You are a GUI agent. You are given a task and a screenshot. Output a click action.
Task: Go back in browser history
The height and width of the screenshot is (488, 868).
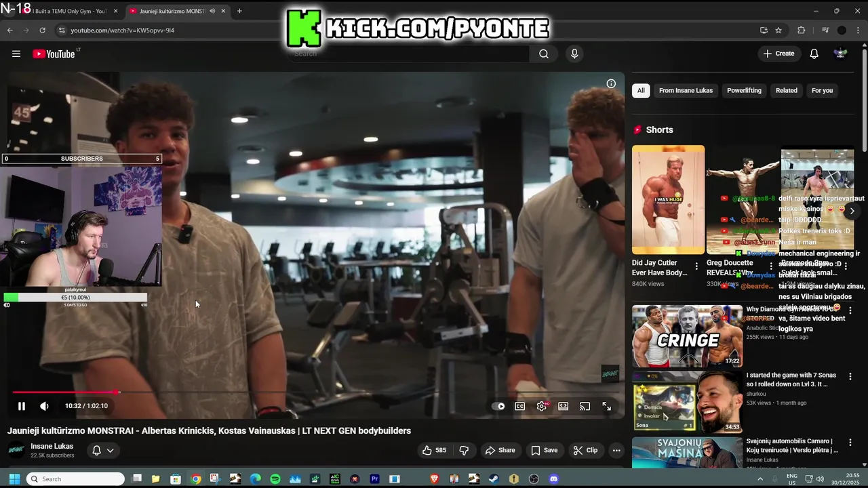click(x=9, y=30)
